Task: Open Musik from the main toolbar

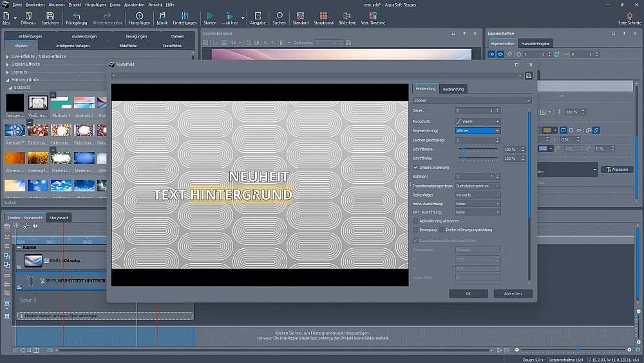Action: tap(162, 15)
